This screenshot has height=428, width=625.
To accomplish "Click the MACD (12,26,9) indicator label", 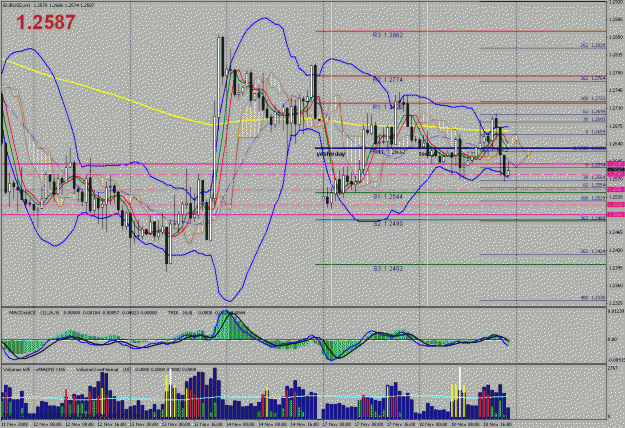I will (33, 313).
